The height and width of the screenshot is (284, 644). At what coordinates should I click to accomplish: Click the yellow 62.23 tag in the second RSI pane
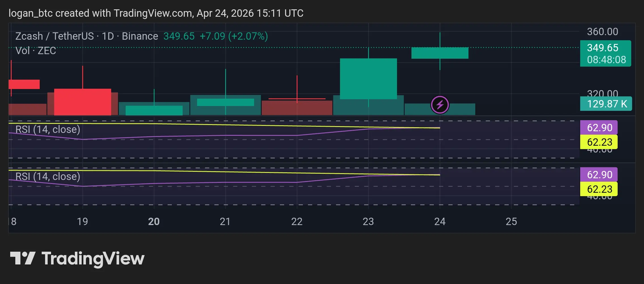[x=599, y=189]
